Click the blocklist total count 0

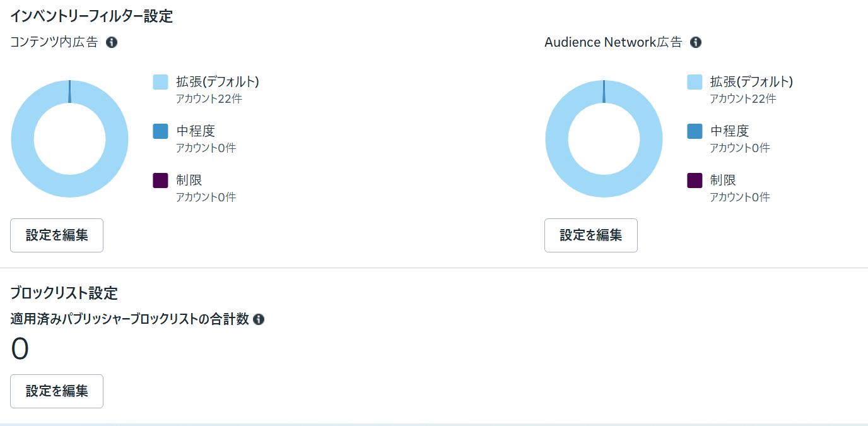[x=20, y=349]
